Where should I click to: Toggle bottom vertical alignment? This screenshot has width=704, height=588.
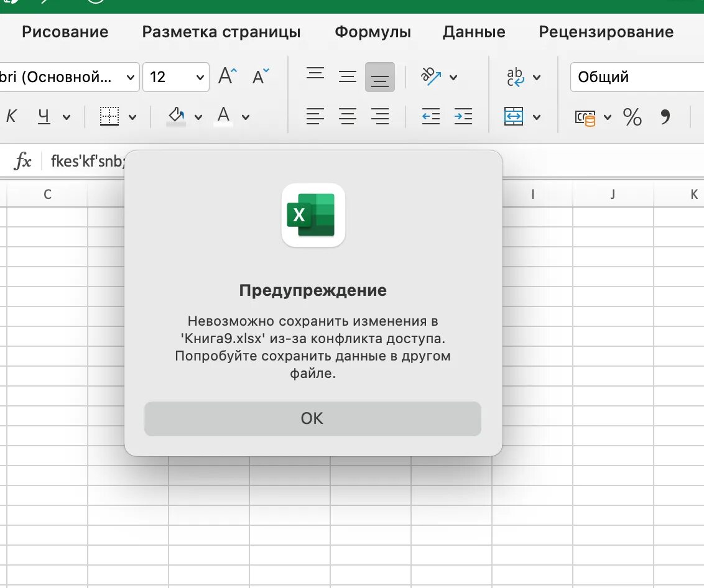pyautogui.click(x=380, y=77)
